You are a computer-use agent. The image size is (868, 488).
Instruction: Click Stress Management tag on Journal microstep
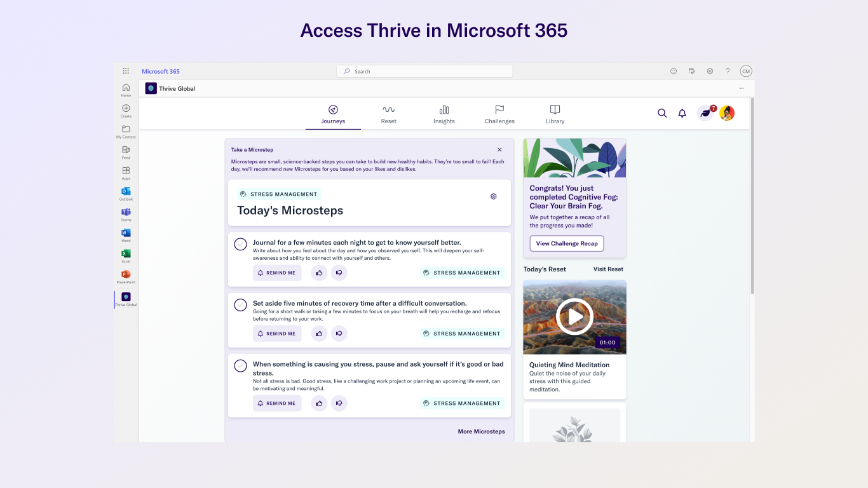(462, 273)
